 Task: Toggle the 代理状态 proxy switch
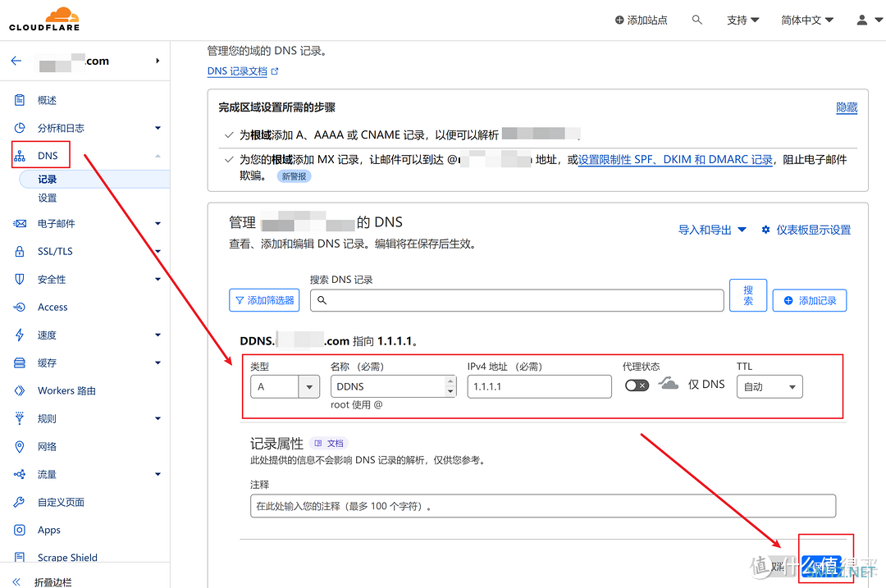click(x=637, y=385)
